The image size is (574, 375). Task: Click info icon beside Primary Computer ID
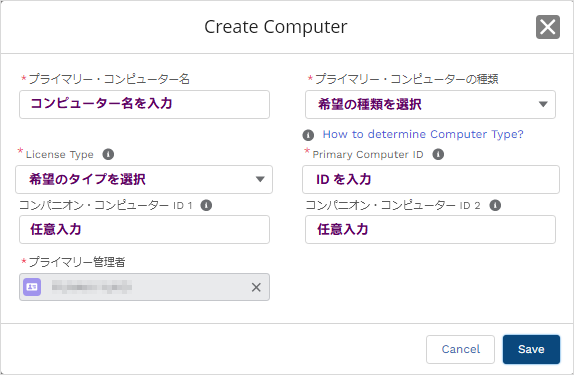pyautogui.click(x=438, y=154)
